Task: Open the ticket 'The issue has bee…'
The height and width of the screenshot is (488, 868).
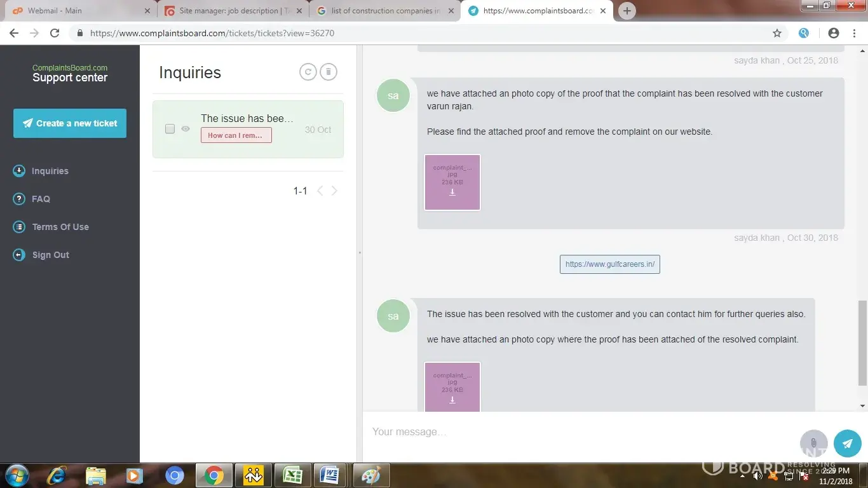Action: (x=247, y=118)
